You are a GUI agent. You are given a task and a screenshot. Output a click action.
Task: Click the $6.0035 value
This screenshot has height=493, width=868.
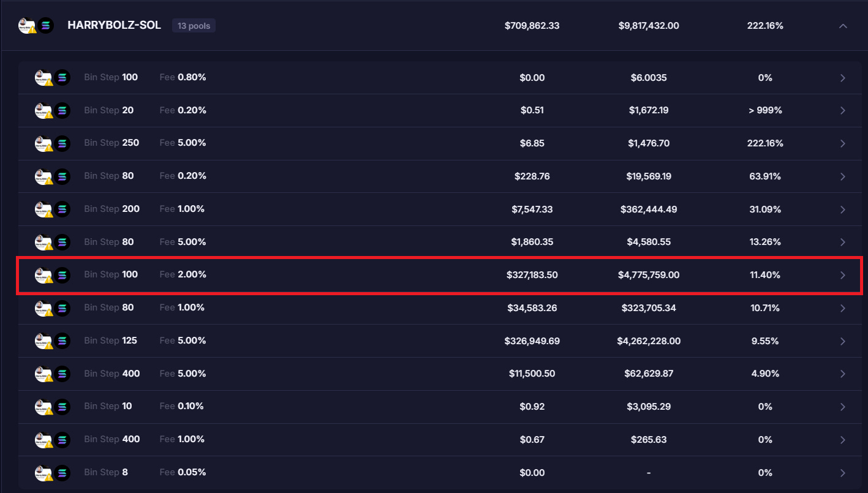649,78
